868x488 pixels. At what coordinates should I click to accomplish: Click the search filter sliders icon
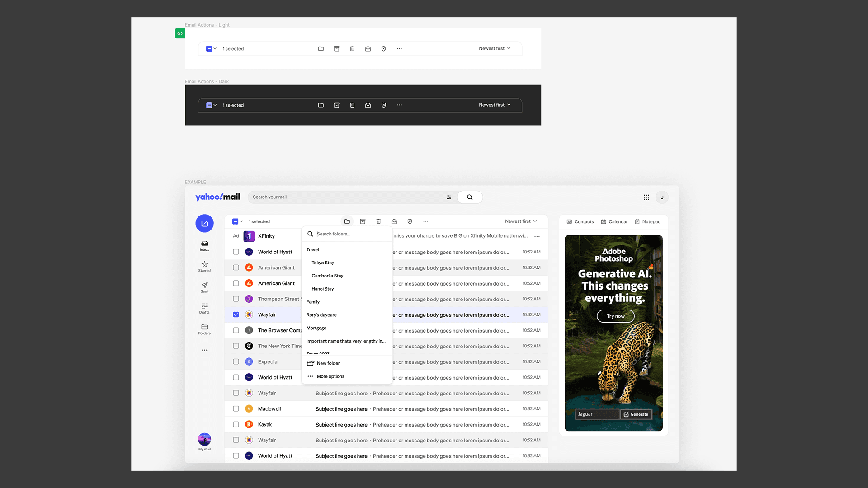point(449,197)
